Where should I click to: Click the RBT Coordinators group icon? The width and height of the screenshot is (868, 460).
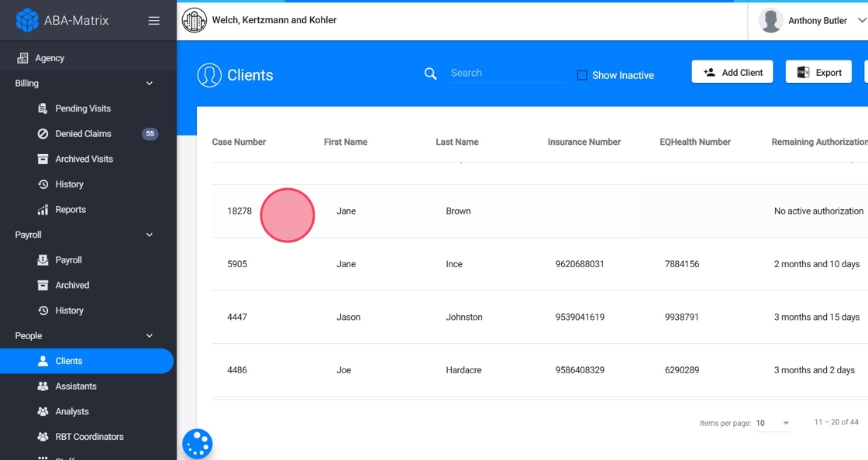click(x=43, y=437)
